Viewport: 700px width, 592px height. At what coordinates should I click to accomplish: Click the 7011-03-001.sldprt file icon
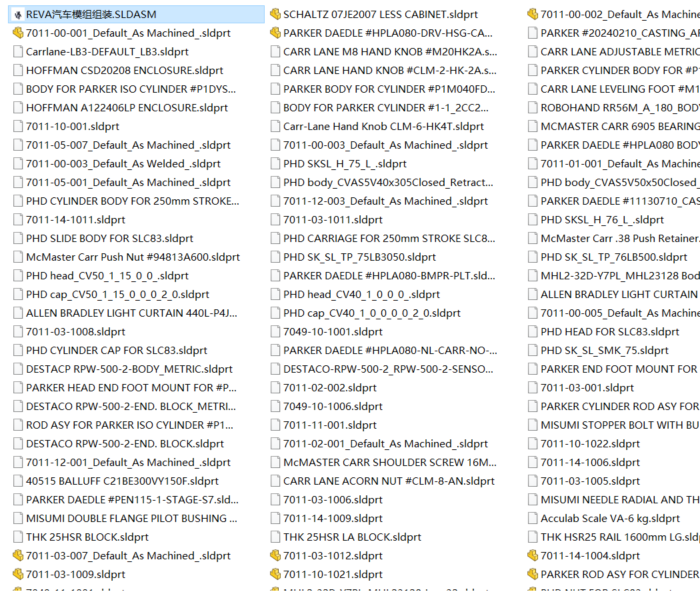pos(532,388)
